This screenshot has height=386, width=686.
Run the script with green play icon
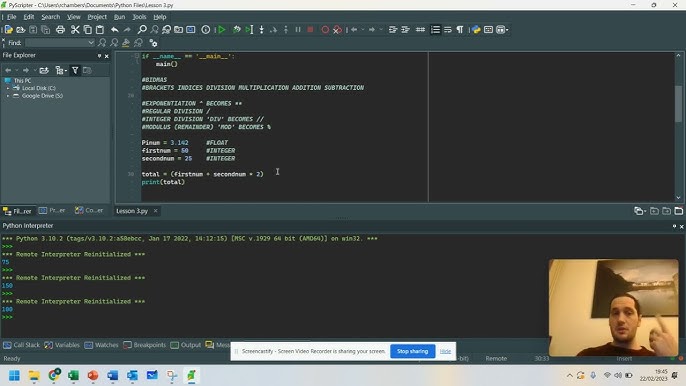(222, 30)
